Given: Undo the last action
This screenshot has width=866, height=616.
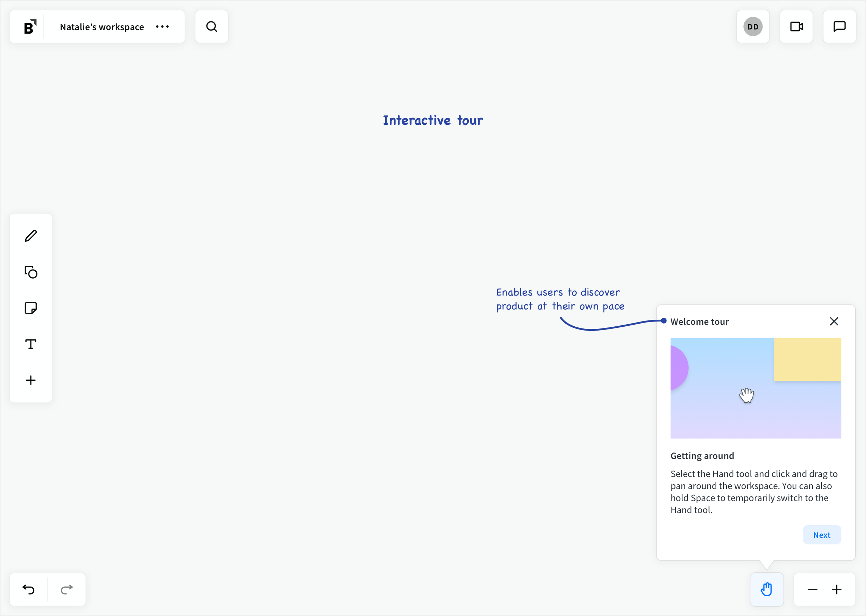Looking at the screenshot, I should (x=28, y=589).
